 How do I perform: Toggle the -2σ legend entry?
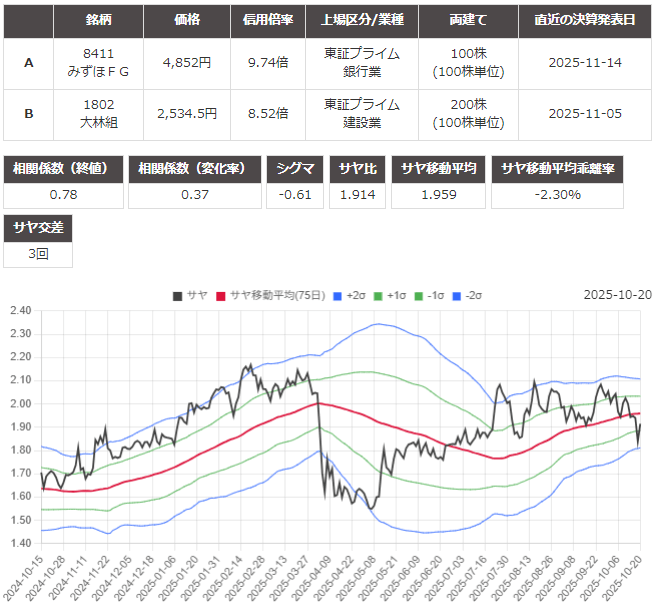point(468,295)
